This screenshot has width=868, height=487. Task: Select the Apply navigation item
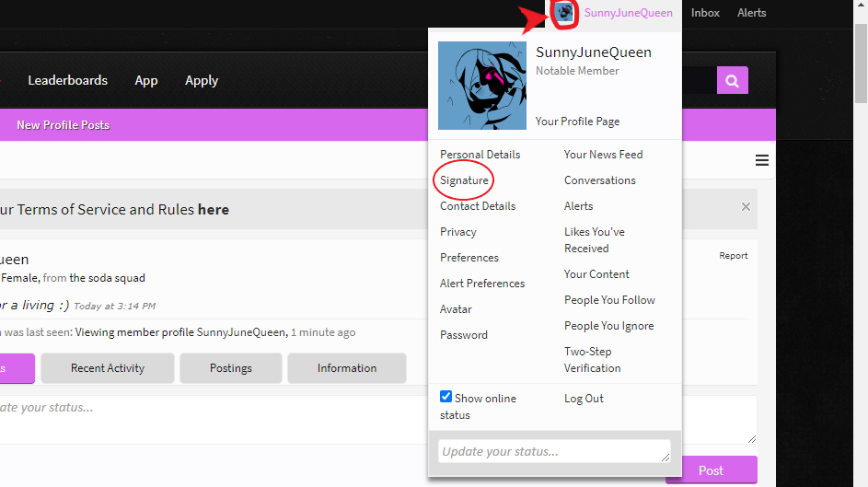tap(202, 81)
